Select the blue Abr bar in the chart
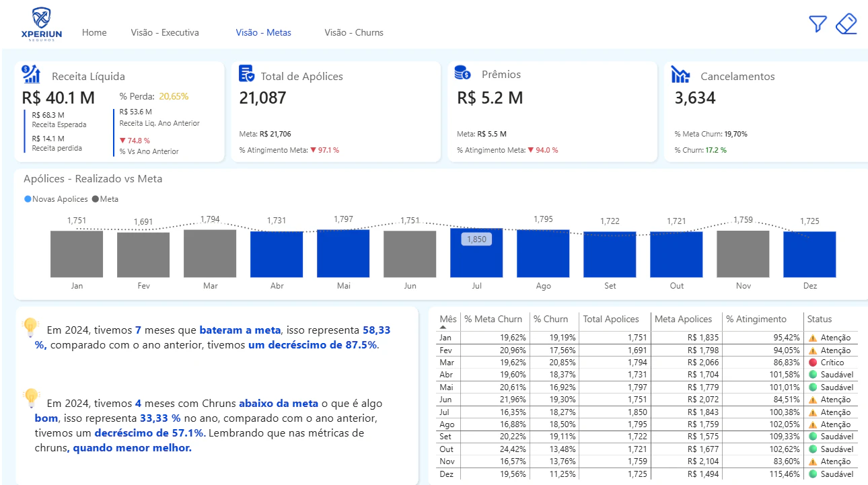 [277, 254]
